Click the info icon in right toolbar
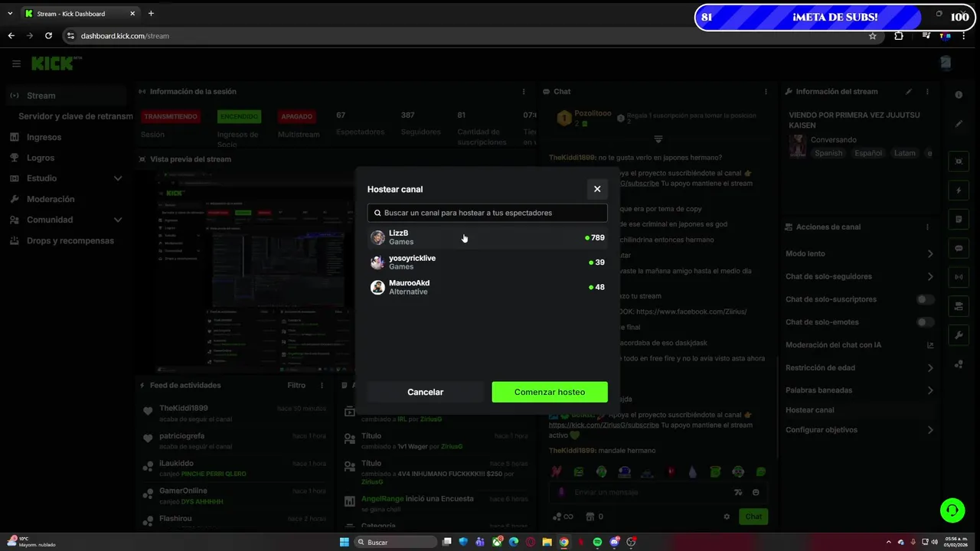Screen dimensions: 980x551 coord(959,95)
